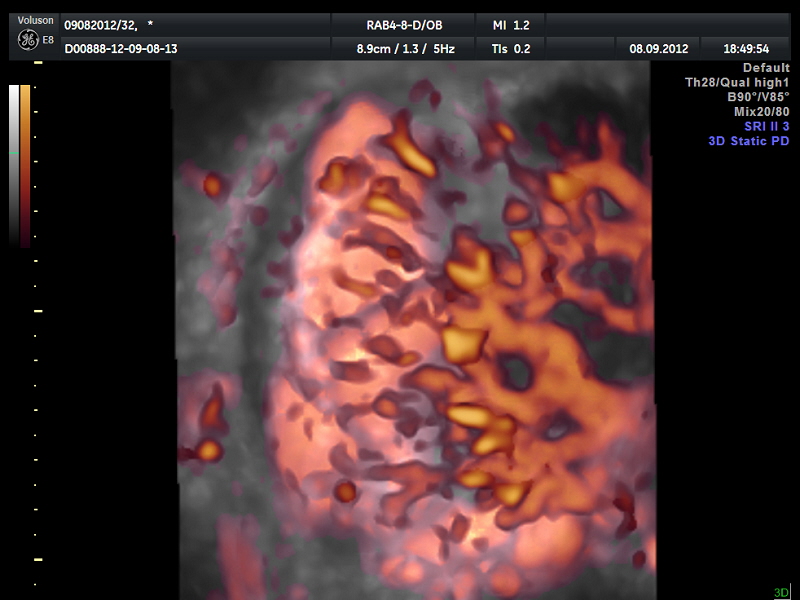Click the orange power Doppler color bar
Viewport: 800px width, 600px height.
click(x=25, y=166)
